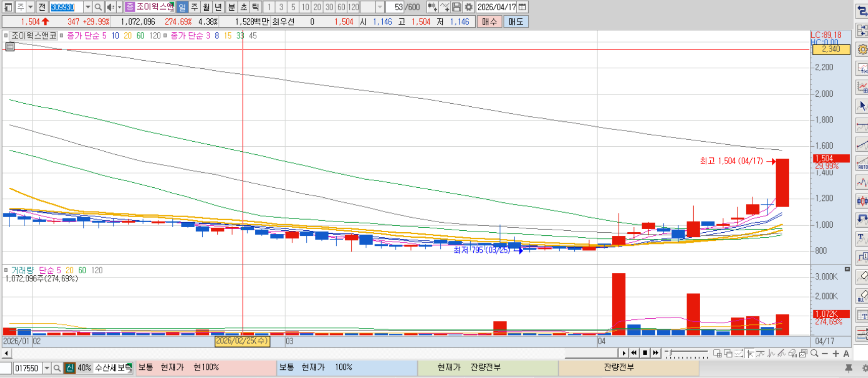This screenshot has width=868, height=378.
Task: Click the 40% quantity button at bottom
Action: coord(84,368)
